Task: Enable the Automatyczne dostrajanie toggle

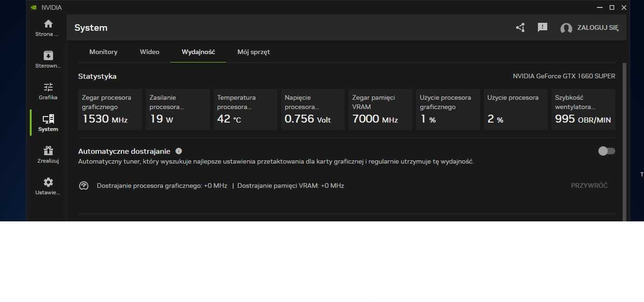Action: tap(607, 151)
